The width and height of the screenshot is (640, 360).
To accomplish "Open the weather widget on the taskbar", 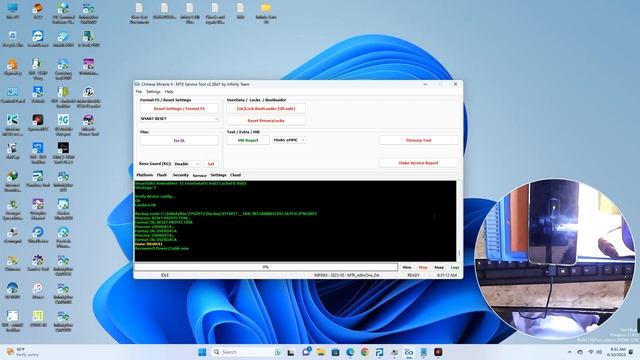I will 22,352.
